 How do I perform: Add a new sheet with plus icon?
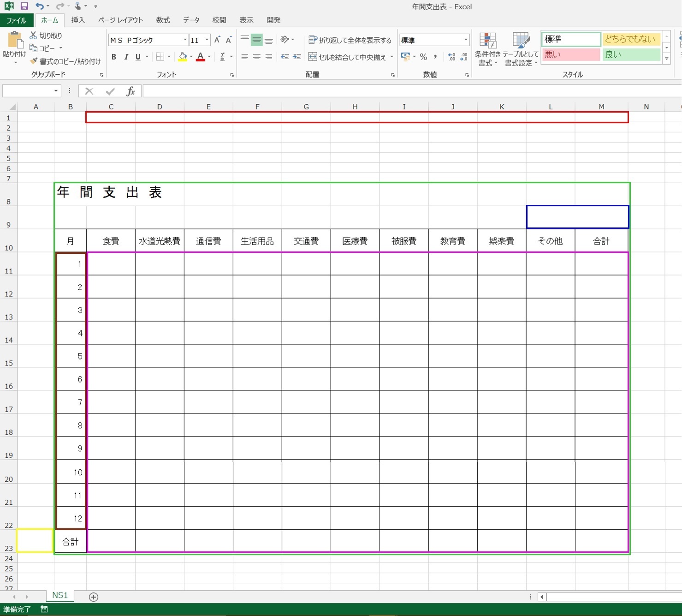point(94,597)
